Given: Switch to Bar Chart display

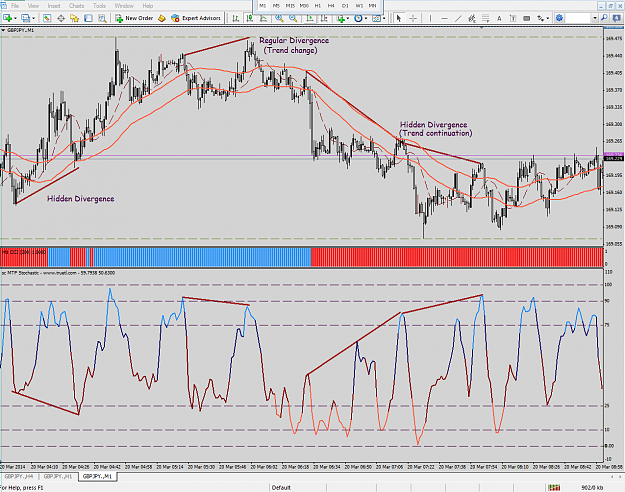Looking at the screenshot, I should point(236,18).
